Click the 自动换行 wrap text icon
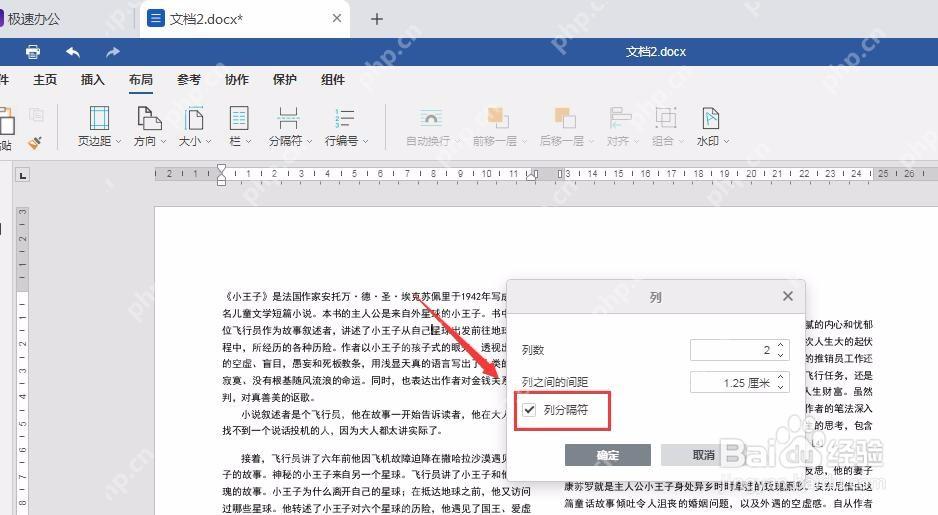The image size is (938, 515). click(431, 118)
